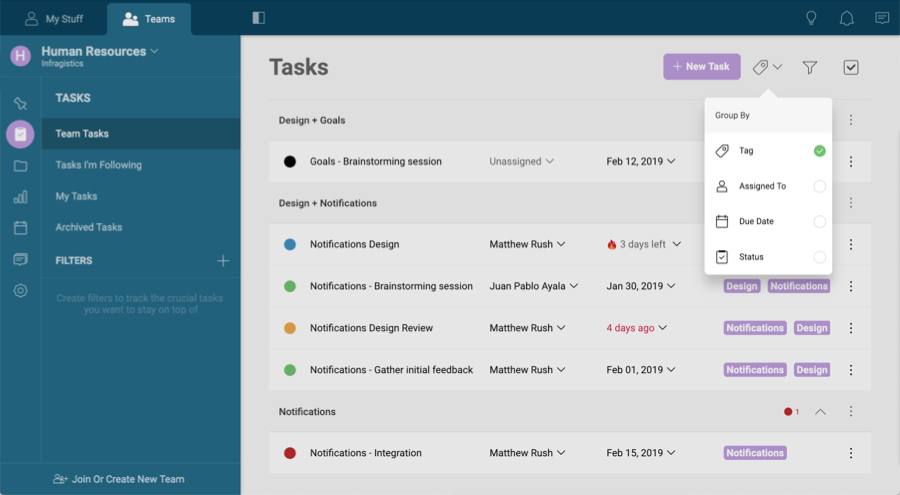Open the three-dot menu for Notifications - Integration
The width and height of the screenshot is (900, 495).
(851, 453)
